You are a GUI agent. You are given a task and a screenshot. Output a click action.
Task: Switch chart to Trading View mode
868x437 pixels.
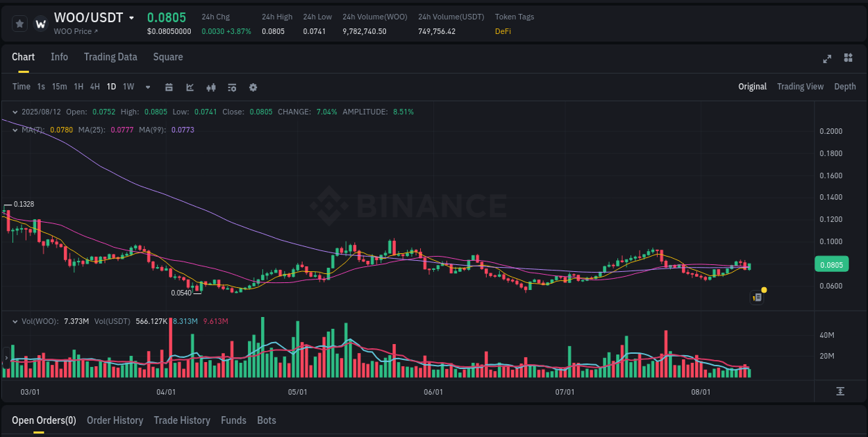800,87
